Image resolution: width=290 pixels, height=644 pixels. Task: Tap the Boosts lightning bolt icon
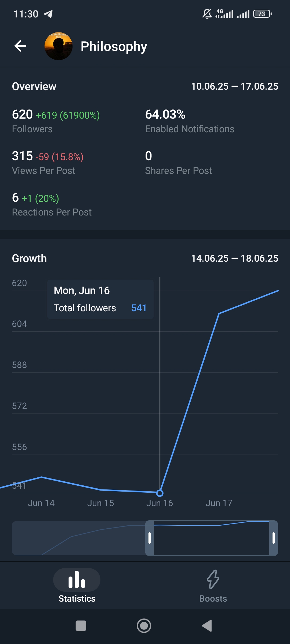[x=213, y=579]
